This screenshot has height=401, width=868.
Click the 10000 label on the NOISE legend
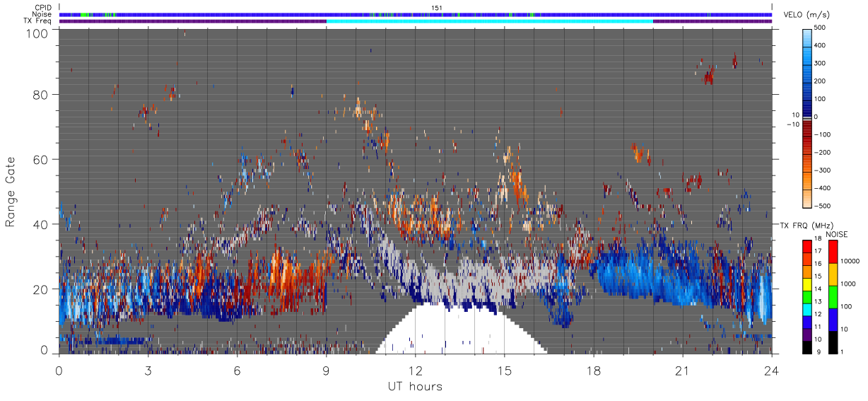point(852,262)
